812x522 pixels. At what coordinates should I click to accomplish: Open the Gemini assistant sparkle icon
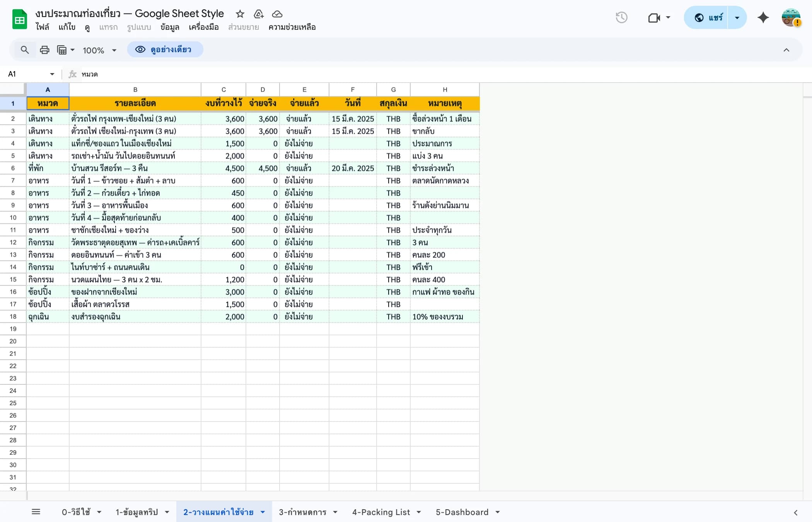pos(763,18)
